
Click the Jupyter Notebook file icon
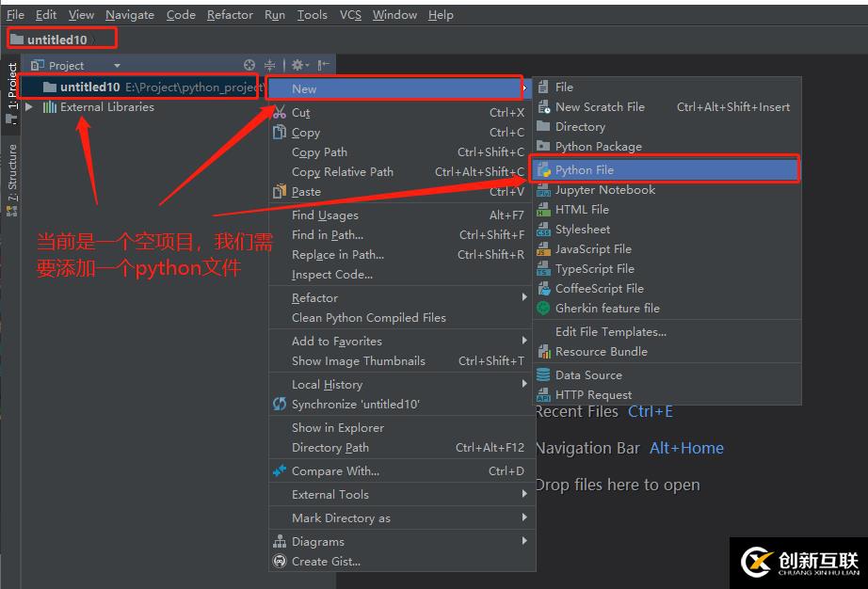point(543,190)
